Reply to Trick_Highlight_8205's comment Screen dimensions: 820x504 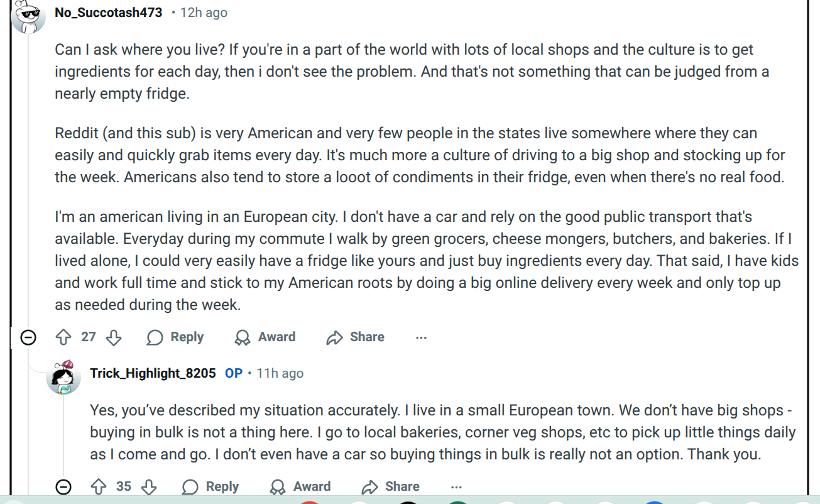tap(210, 486)
